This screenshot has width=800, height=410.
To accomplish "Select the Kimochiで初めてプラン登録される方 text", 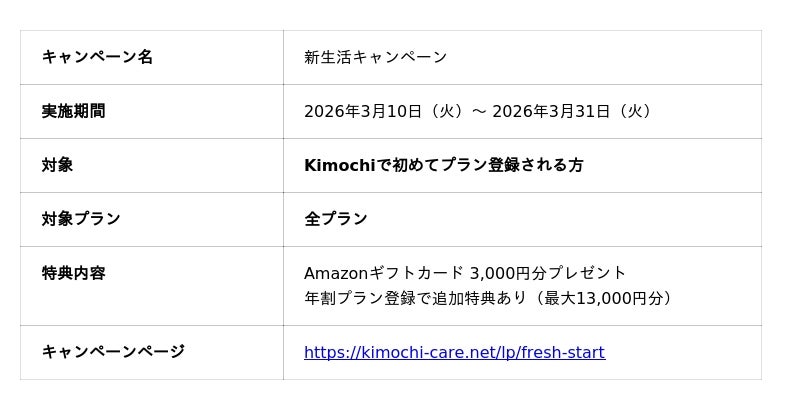I will pos(443,165).
